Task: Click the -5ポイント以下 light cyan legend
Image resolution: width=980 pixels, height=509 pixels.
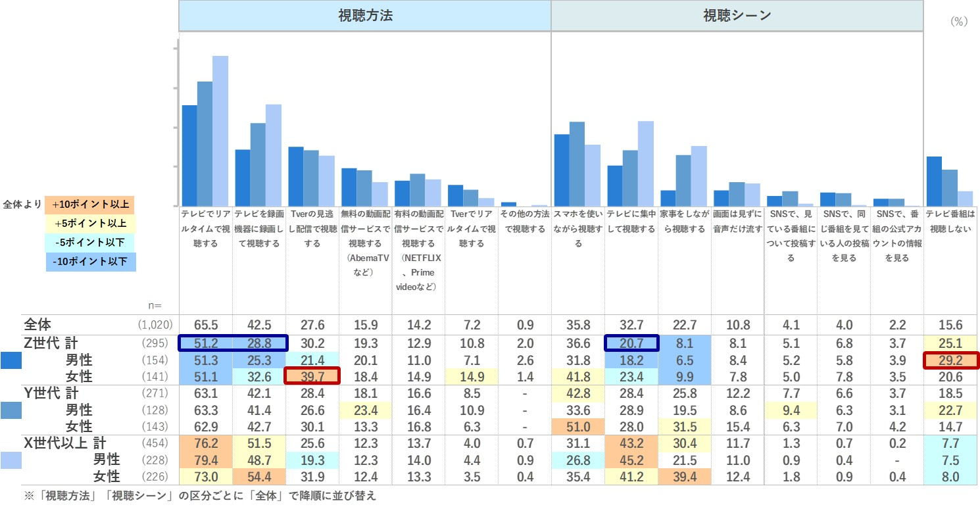Action: coord(91,243)
